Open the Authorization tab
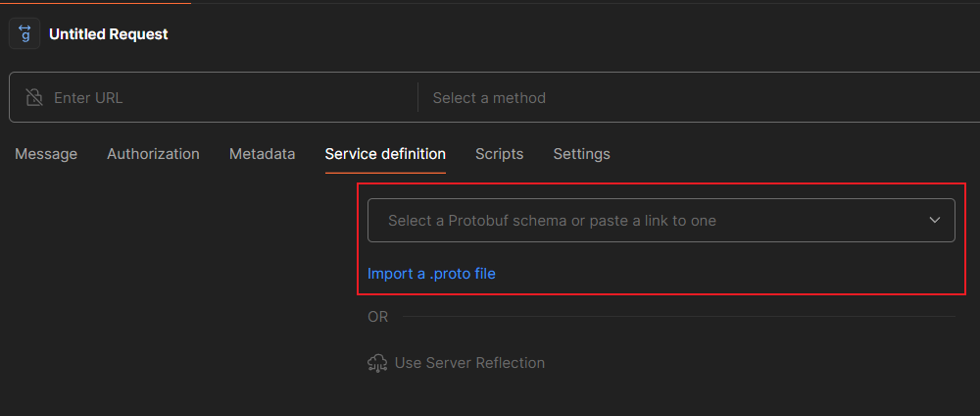The height and width of the screenshot is (416, 980). pos(153,154)
